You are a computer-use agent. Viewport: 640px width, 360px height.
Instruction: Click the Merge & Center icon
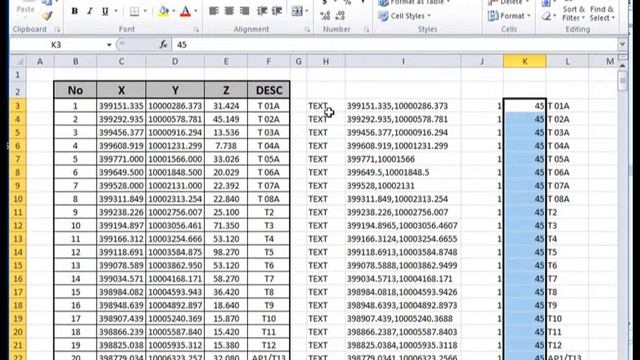pos(297,11)
